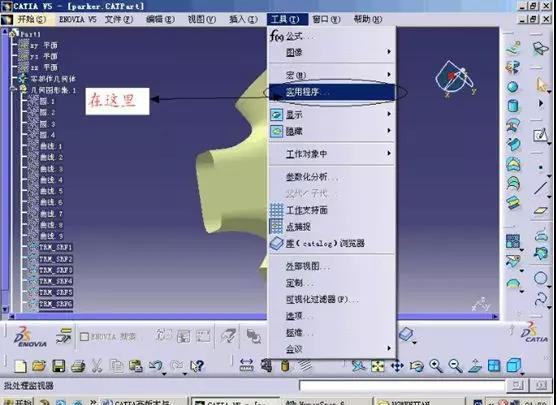Select the Line tool icon
The width and height of the screenshot is (557, 405).
coord(541,188)
